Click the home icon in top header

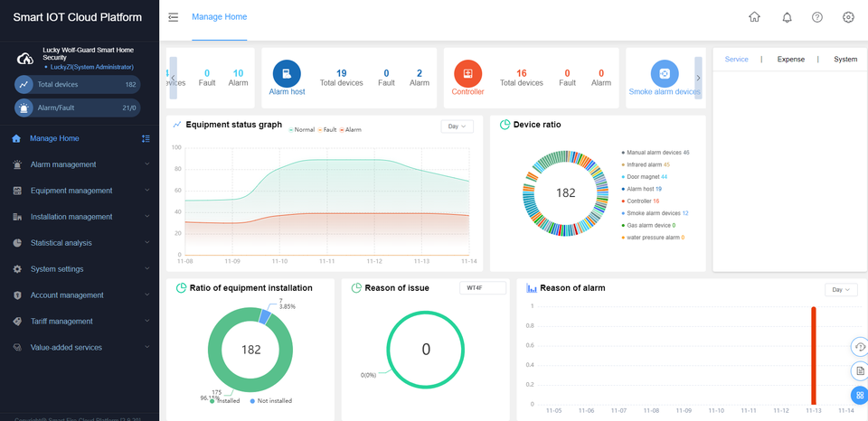755,17
